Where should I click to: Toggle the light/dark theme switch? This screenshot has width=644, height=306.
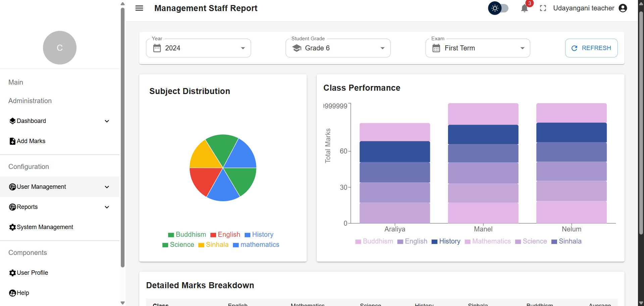pos(498,8)
